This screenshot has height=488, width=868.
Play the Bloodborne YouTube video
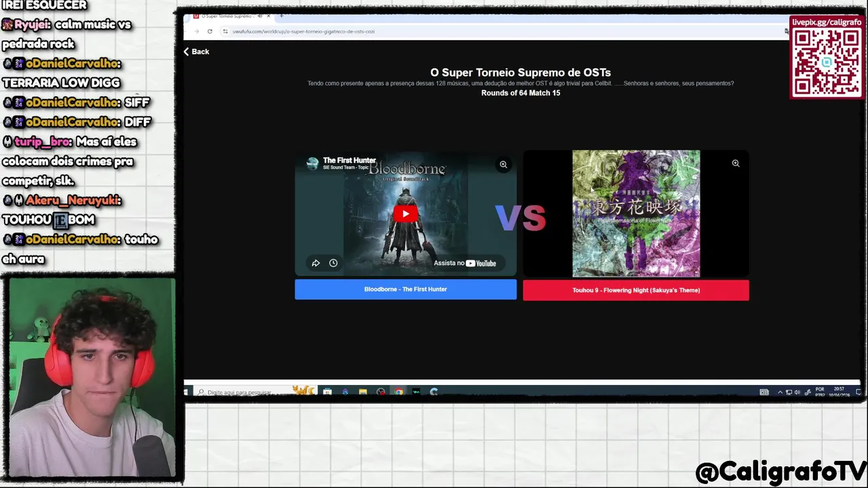pyautogui.click(x=406, y=214)
